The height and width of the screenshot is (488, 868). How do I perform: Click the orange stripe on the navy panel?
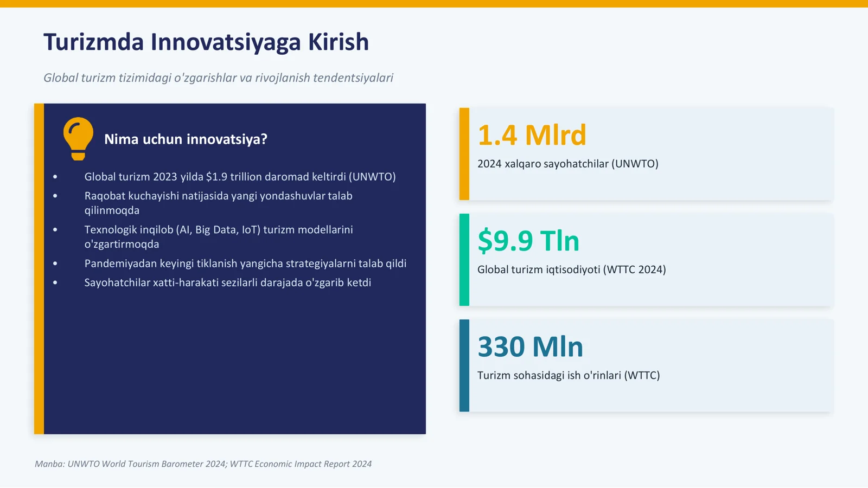39,269
